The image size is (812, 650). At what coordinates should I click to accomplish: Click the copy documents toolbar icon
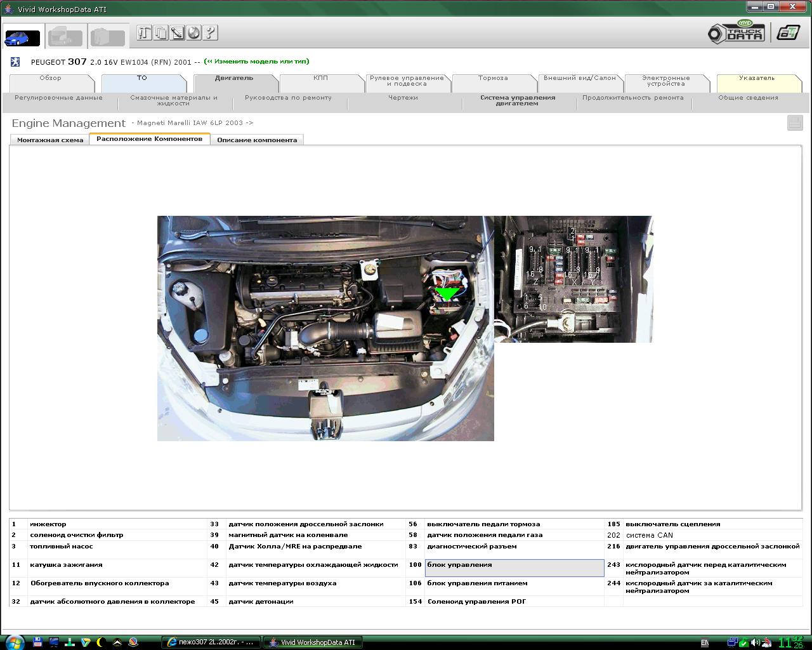(x=160, y=33)
